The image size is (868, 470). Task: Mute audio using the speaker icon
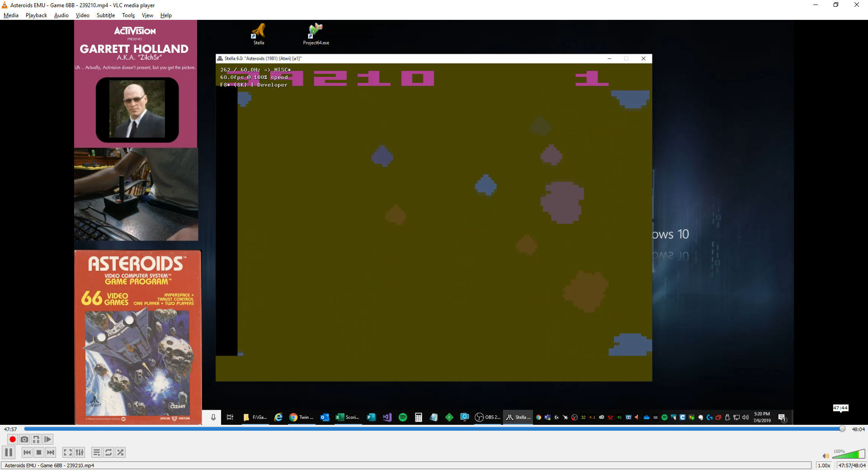(826, 456)
